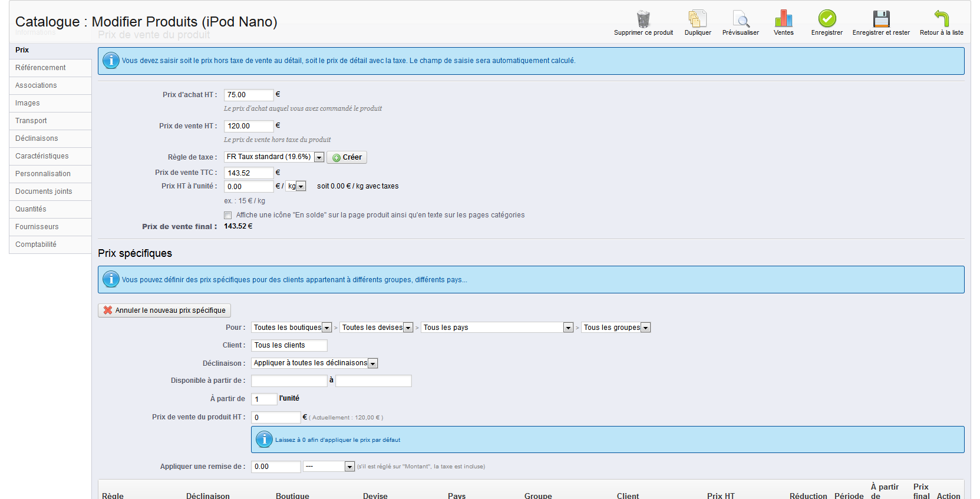This screenshot has height=499, width=980.
Task: Go to the Quantités tab
Action: click(50, 209)
